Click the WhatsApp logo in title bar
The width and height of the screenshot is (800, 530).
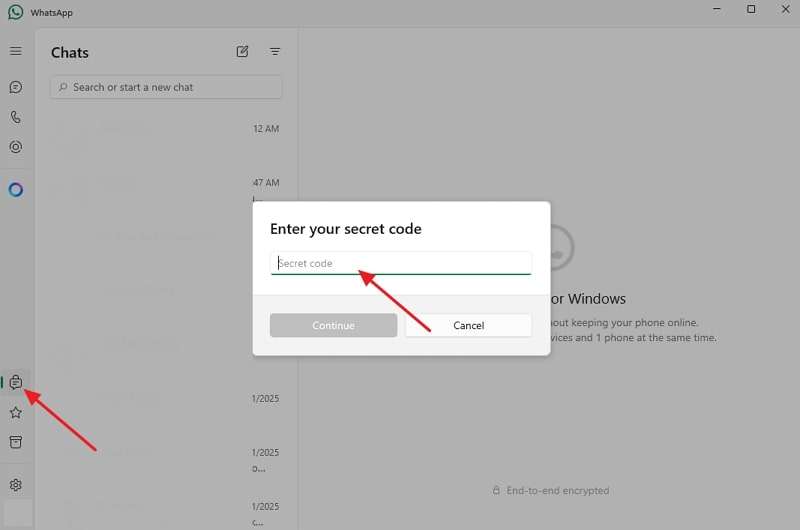click(15, 12)
